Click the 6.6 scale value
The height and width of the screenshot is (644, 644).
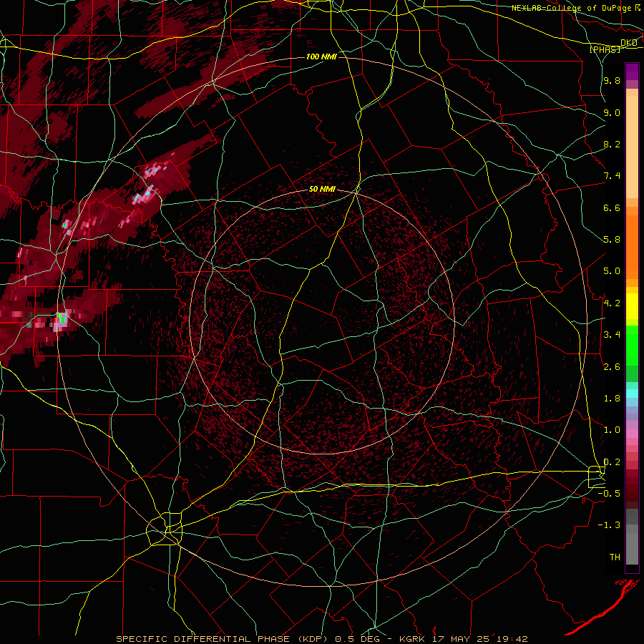(x=612, y=208)
